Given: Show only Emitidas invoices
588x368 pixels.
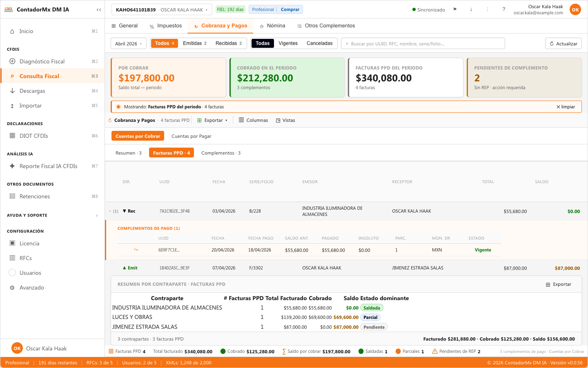Looking at the screenshot, I should pyautogui.click(x=195, y=43).
